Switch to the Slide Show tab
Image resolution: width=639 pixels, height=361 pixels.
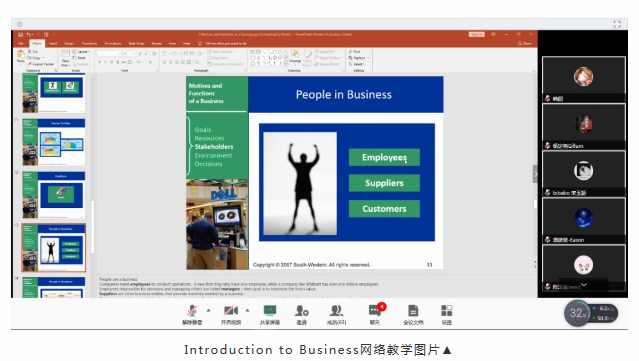tap(137, 43)
